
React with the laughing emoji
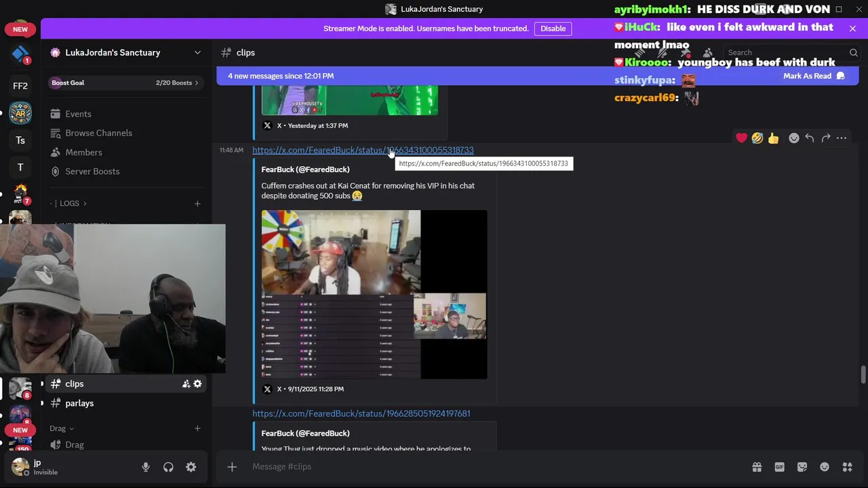tap(757, 138)
